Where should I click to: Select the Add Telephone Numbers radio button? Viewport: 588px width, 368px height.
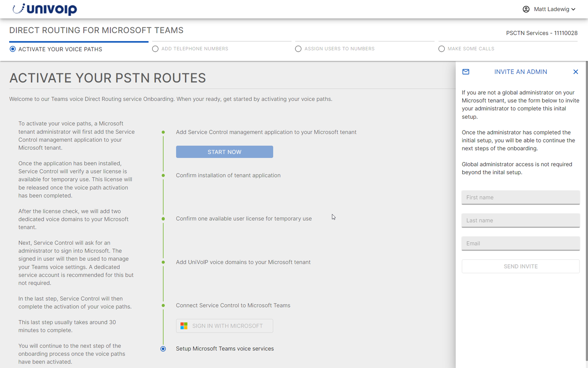point(155,49)
